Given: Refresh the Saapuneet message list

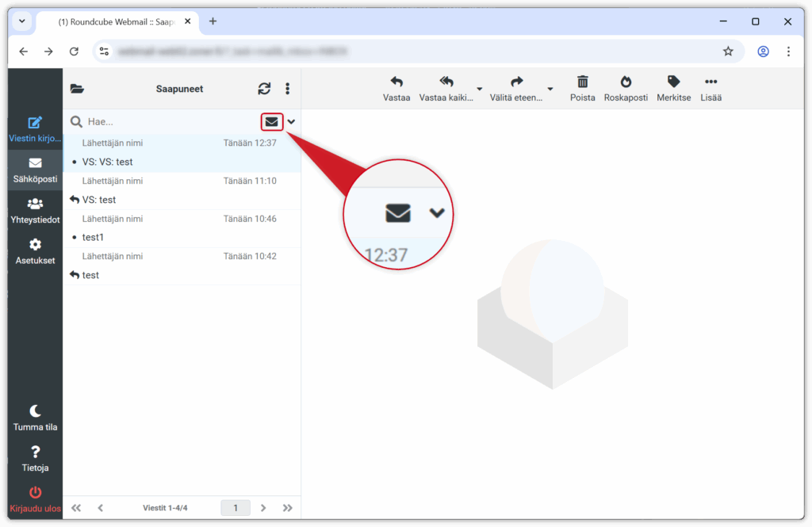Looking at the screenshot, I should (264, 89).
